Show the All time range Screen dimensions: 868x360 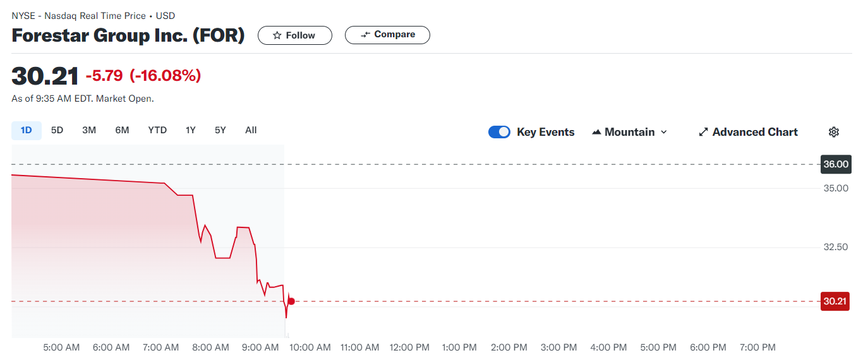(x=251, y=130)
